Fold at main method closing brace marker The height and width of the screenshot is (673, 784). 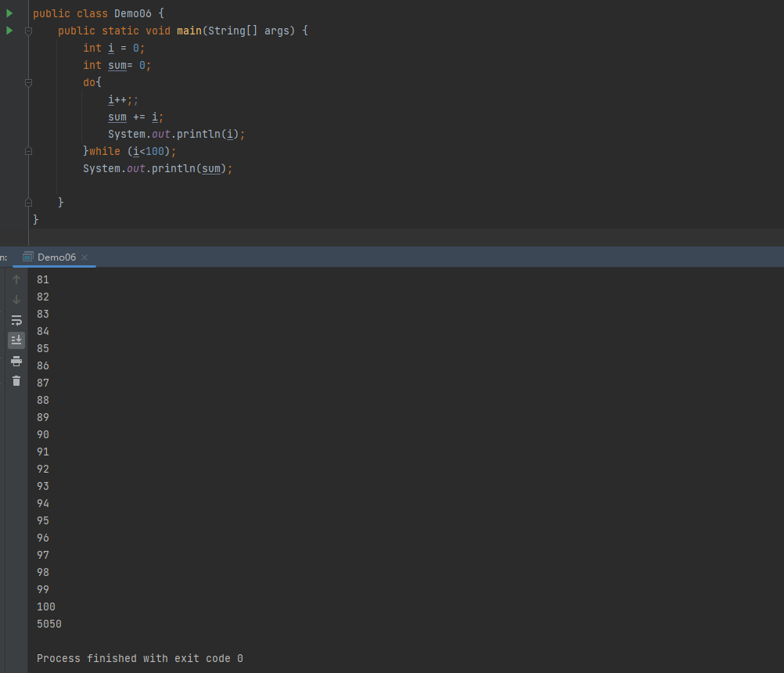point(28,203)
